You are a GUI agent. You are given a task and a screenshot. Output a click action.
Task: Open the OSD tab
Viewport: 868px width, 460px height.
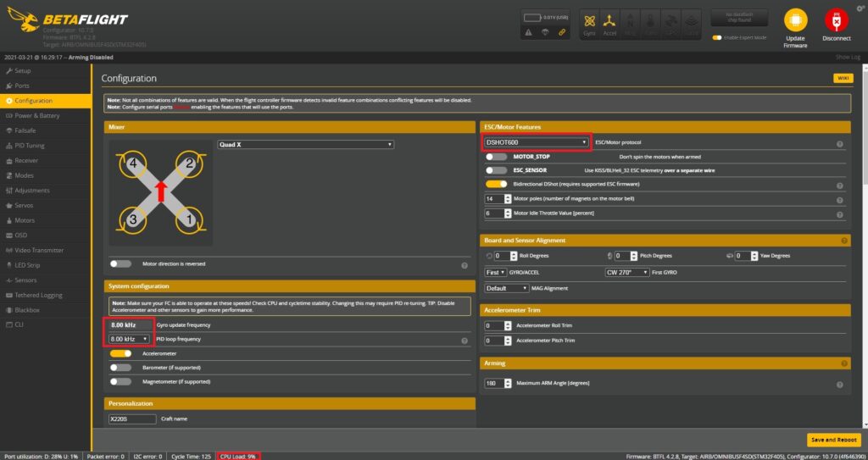coord(46,236)
